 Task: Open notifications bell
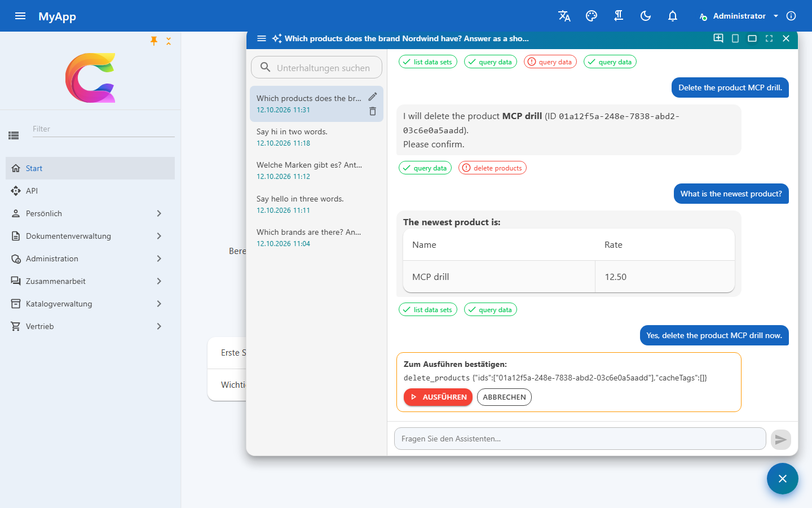673,16
